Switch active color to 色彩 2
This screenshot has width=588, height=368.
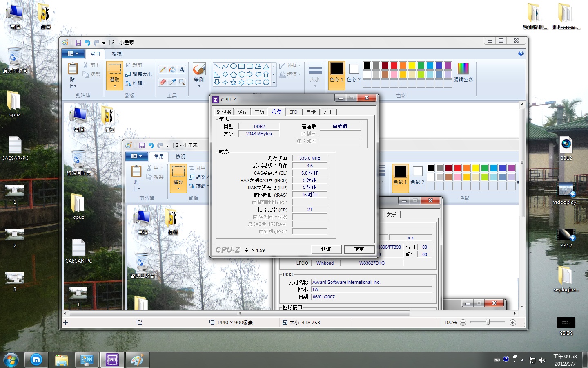(x=354, y=72)
